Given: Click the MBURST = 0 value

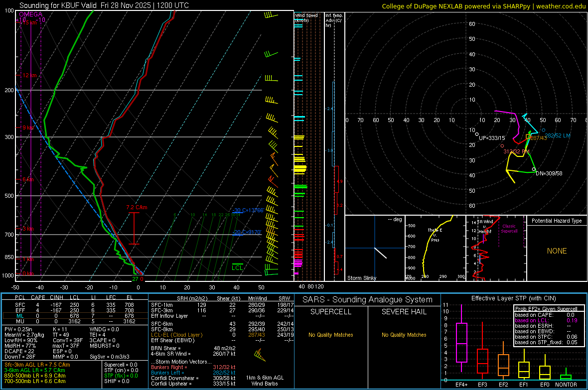Looking at the screenshot, I should [x=104, y=346].
